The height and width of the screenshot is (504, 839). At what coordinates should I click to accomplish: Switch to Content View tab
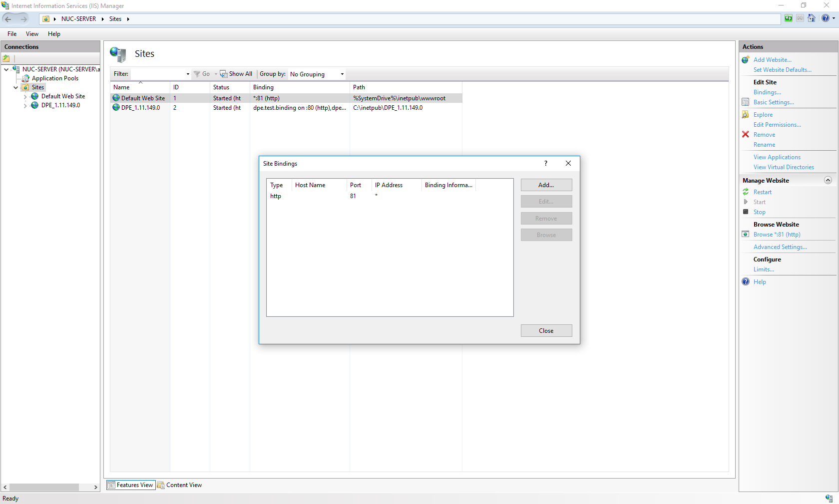[180, 485]
